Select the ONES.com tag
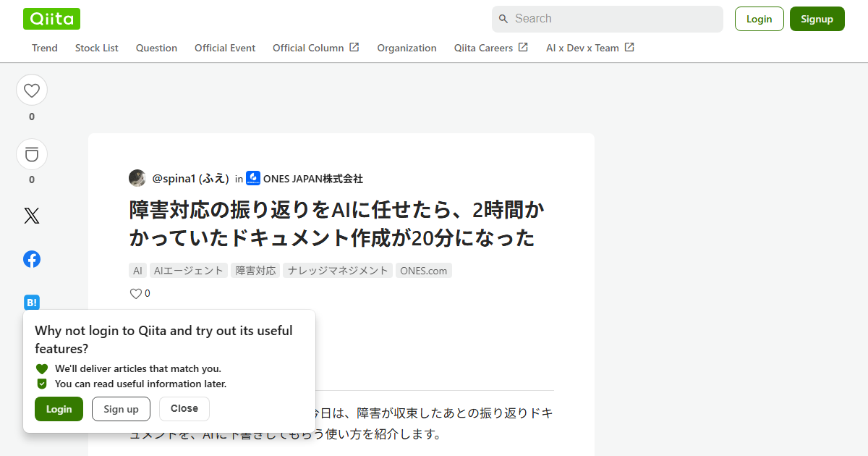 (x=424, y=271)
